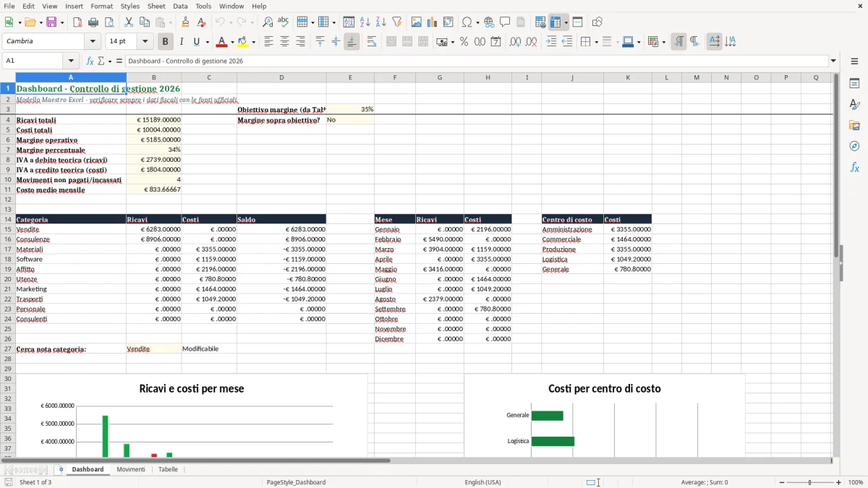The width and height of the screenshot is (868, 488).
Task: Click the Print icon
Action: pos(93,22)
